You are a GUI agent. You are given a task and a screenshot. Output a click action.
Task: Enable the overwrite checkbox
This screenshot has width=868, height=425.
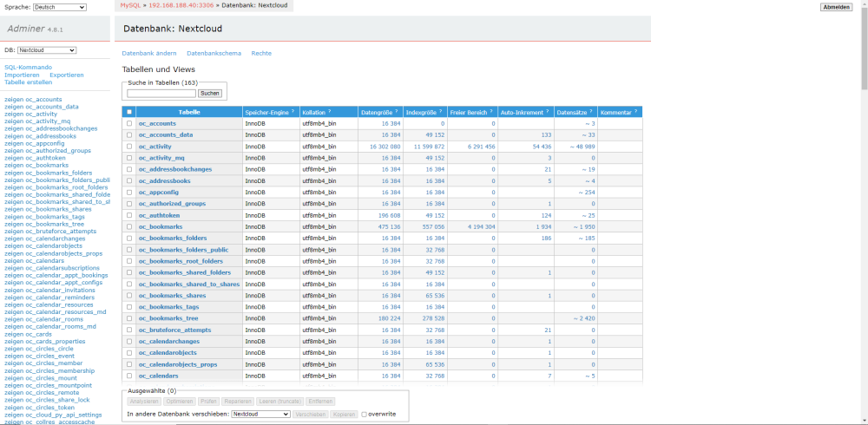tap(365, 414)
